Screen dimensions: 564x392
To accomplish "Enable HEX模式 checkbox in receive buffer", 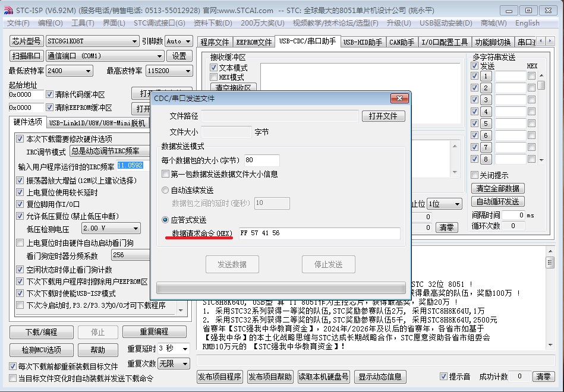I will pyautogui.click(x=214, y=77).
